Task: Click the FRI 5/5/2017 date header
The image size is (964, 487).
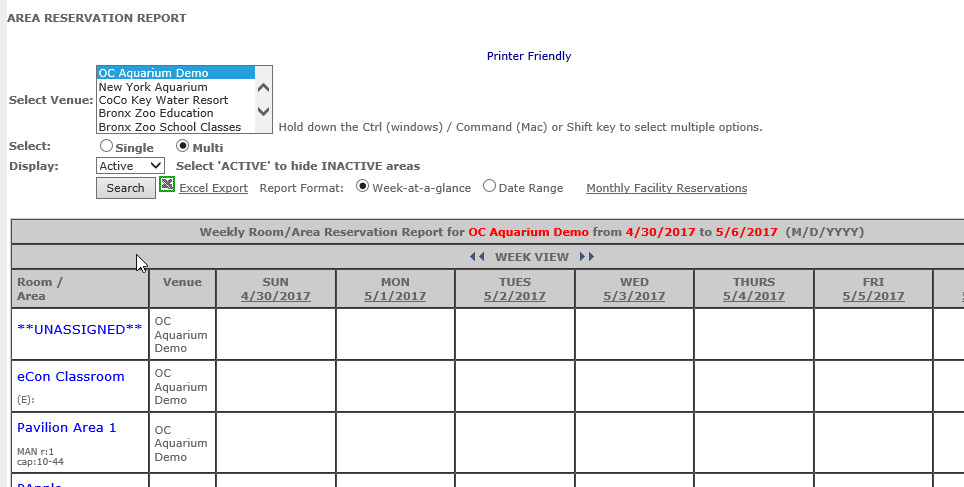Action: (873, 296)
